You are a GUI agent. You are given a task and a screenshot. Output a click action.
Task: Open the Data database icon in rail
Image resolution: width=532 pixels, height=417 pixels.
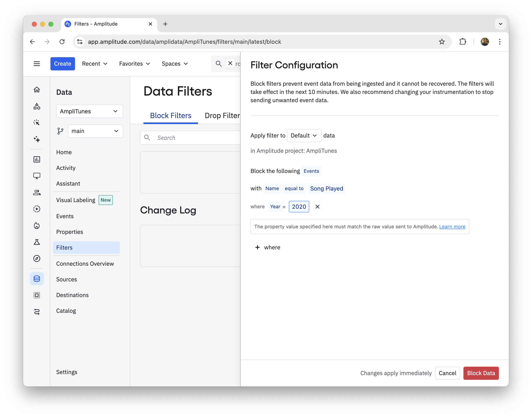click(37, 278)
